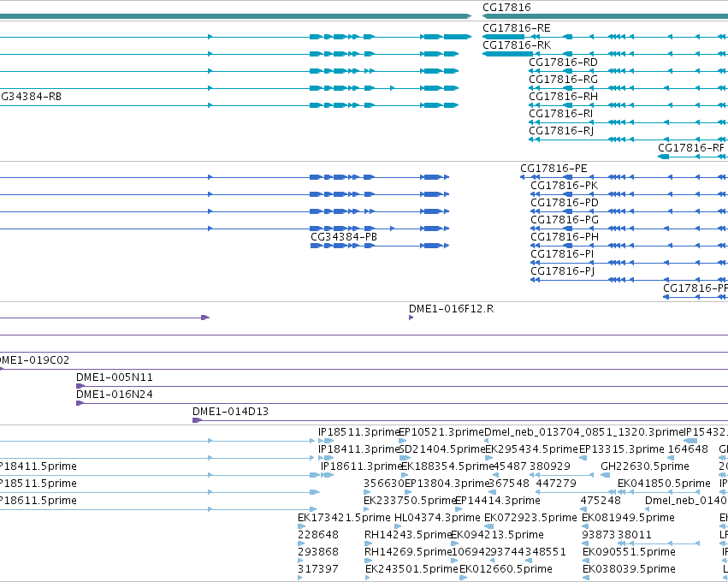Click EST label EP13315.3prime

(x=622, y=449)
